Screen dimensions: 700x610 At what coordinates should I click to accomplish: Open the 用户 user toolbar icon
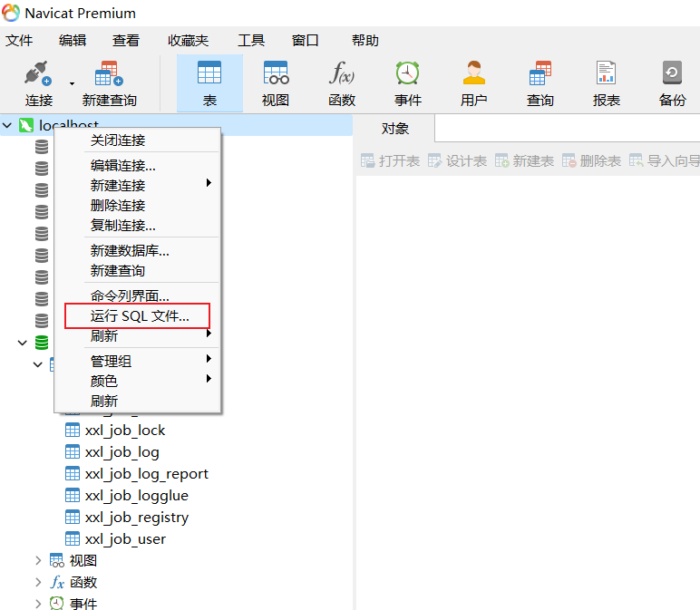[473, 73]
